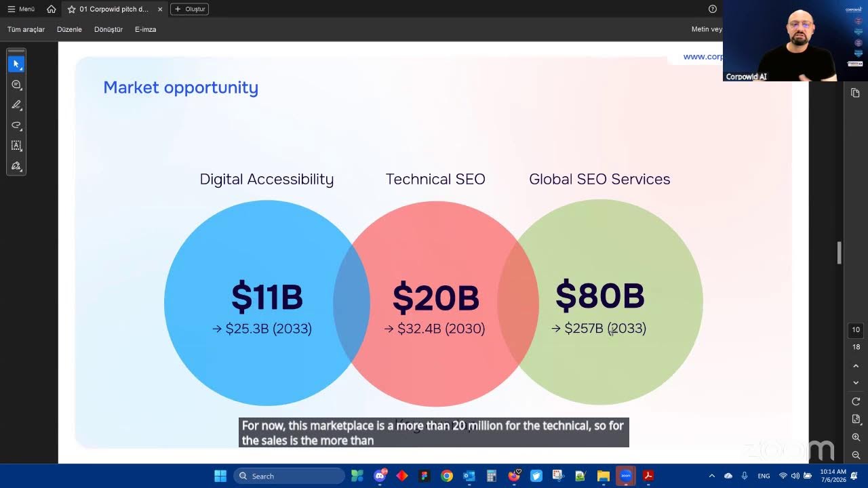Switch the ENG input language
868x488 pixels.
(764, 476)
